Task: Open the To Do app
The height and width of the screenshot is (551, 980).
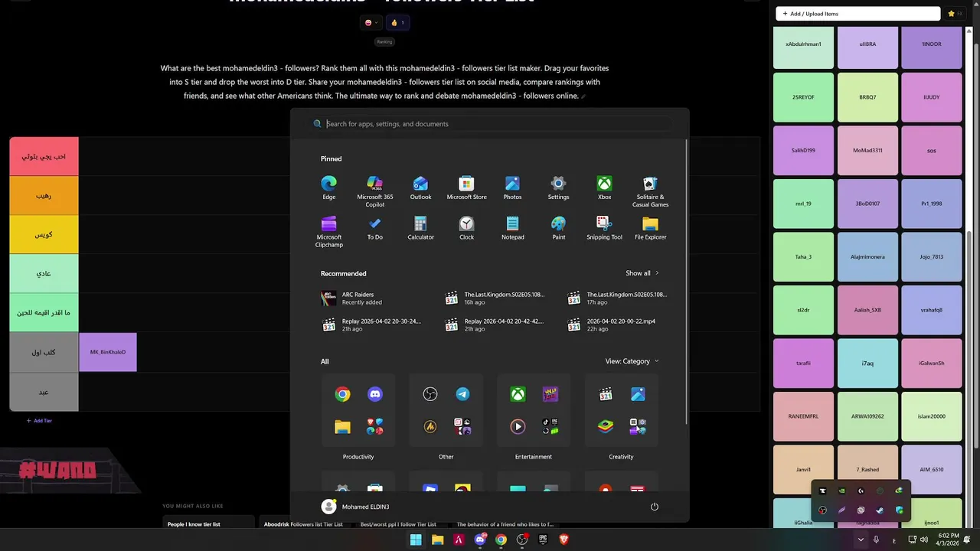Action: tap(374, 228)
